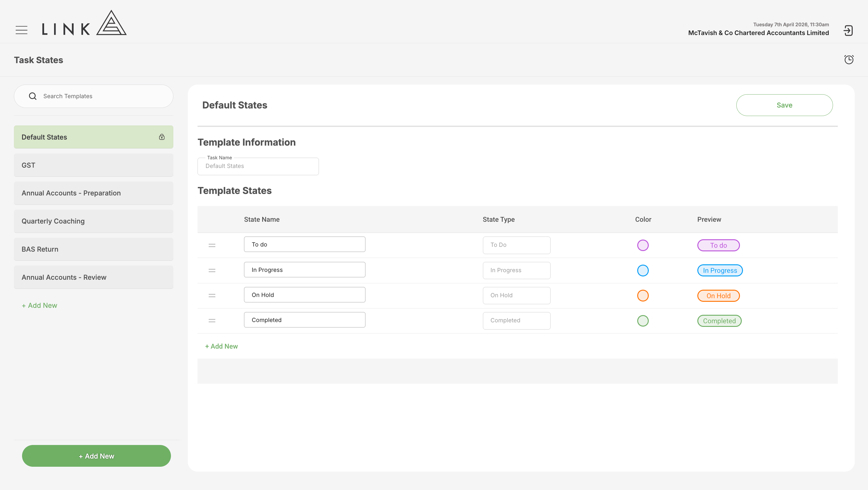The height and width of the screenshot is (490, 868).
Task: Grab the To do row reorder handle
Action: click(212, 245)
